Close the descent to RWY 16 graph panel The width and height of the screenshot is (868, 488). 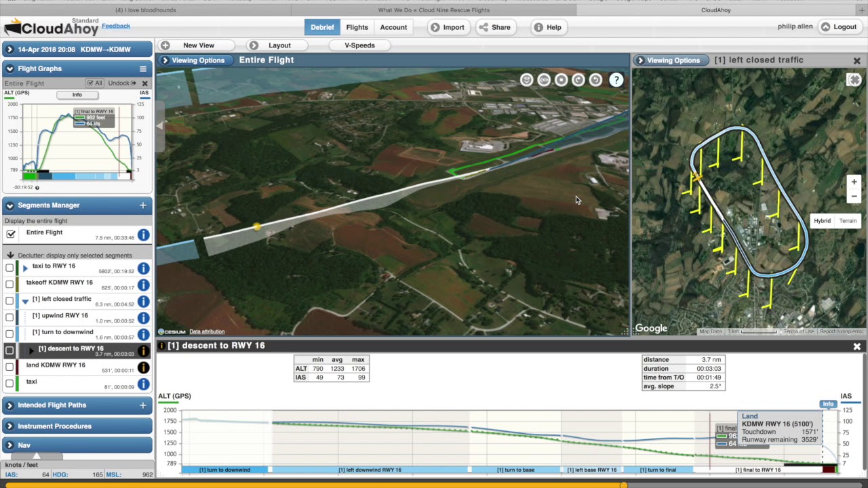coord(856,346)
